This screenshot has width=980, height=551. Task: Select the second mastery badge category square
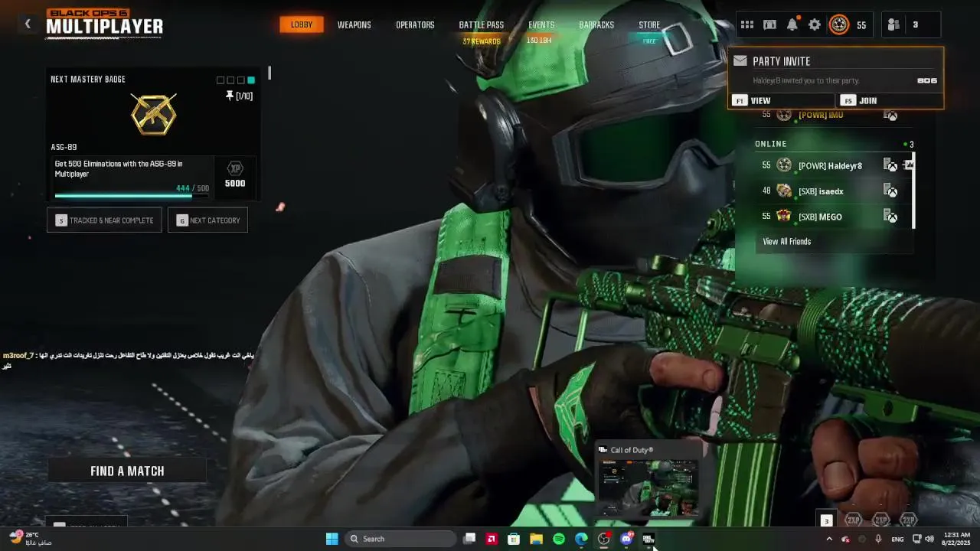230,80
